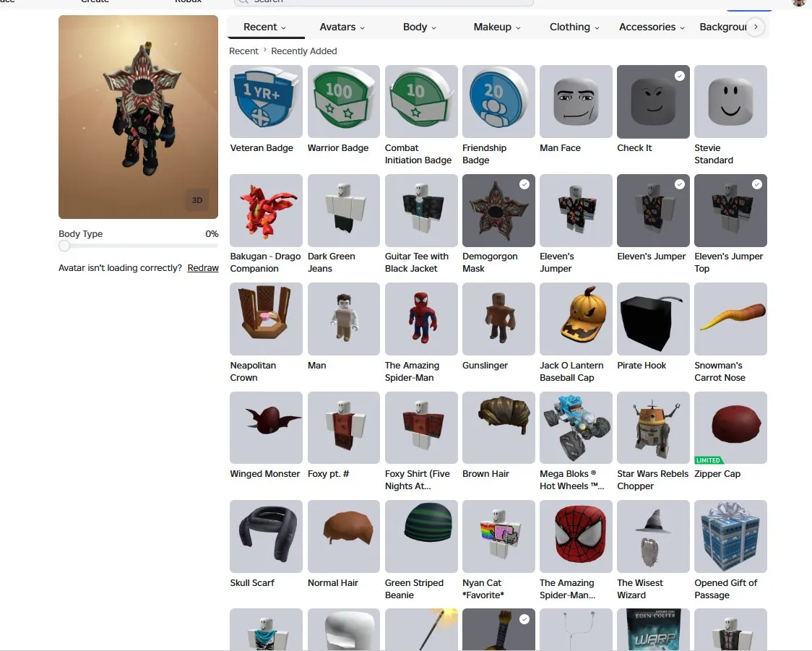Select Mega Bloks Hot Wheels item
This screenshot has height=651, width=812.
pyautogui.click(x=576, y=428)
